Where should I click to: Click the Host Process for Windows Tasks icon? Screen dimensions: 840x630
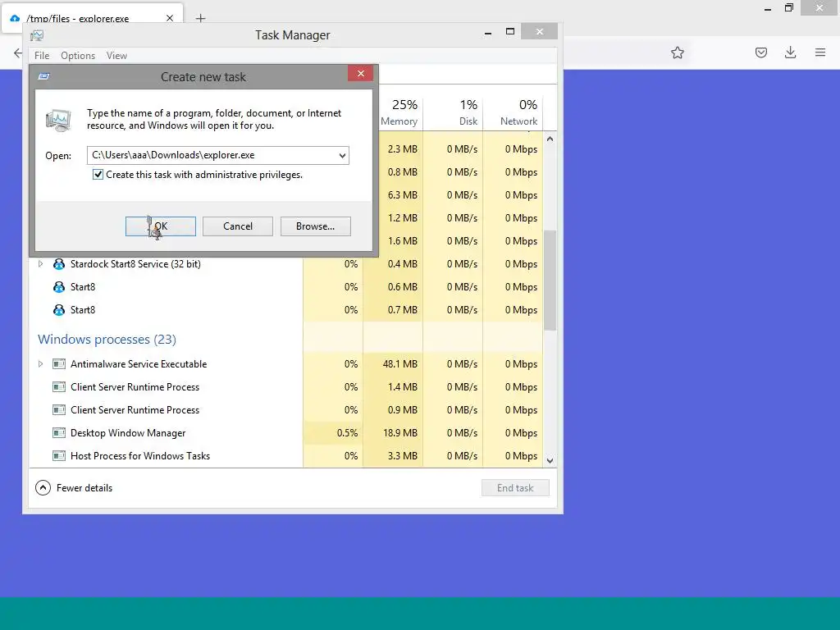[59, 456]
